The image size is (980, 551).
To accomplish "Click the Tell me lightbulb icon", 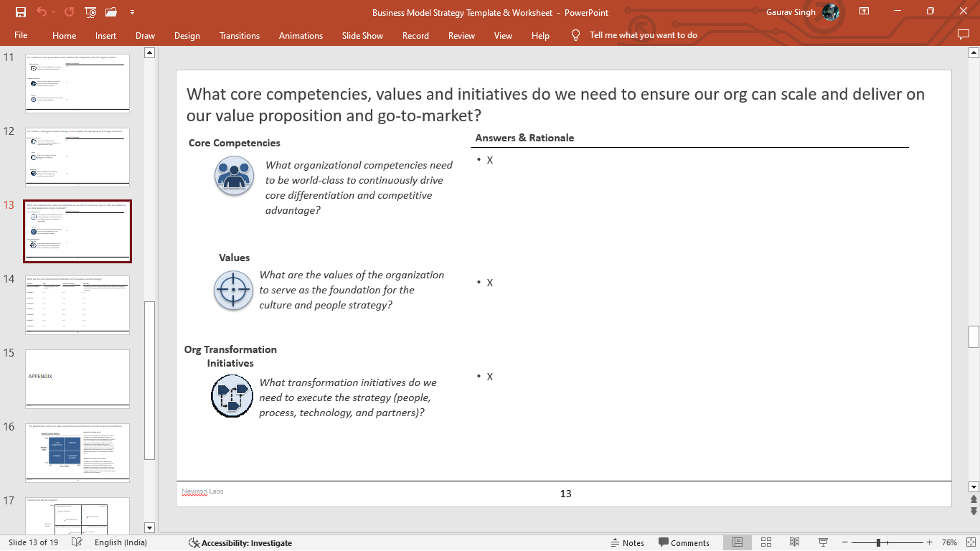I will (575, 35).
